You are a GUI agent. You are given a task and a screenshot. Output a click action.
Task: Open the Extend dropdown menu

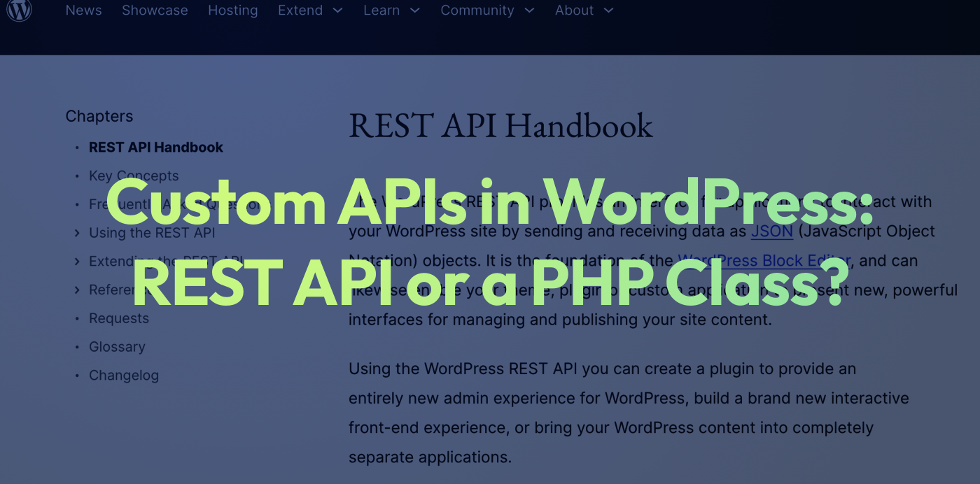point(310,10)
